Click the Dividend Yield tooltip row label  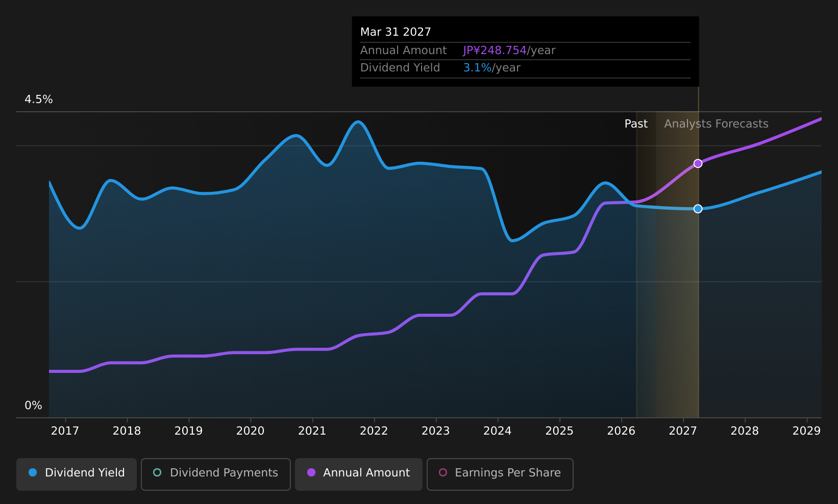point(400,68)
